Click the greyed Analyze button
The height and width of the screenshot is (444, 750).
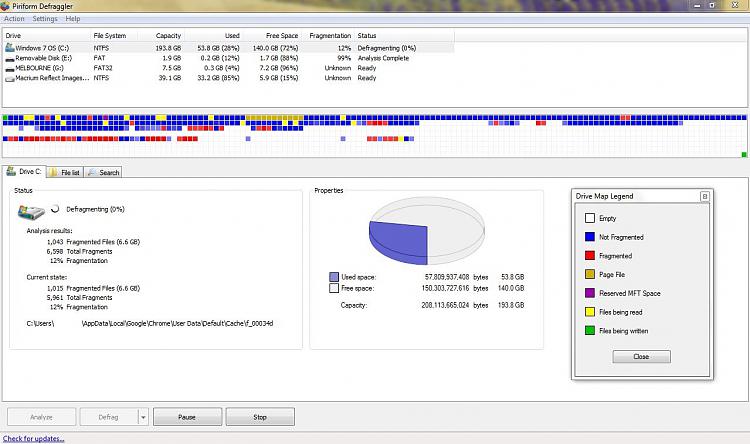[x=41, y=417]
